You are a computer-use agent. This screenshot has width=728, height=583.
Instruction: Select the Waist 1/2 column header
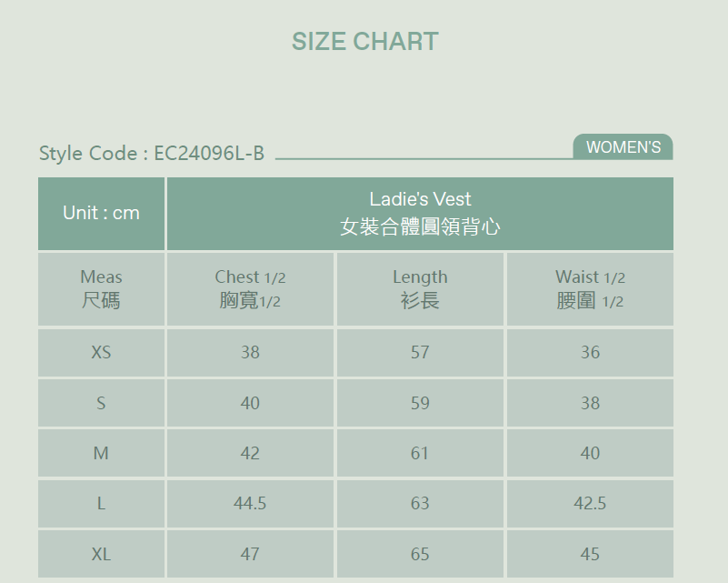pyautogui.click(x=590, y=288)
